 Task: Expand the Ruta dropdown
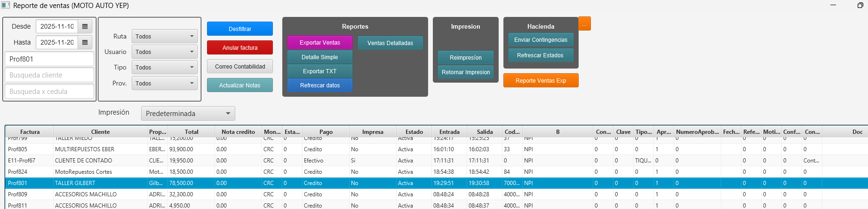pos(164,36)
